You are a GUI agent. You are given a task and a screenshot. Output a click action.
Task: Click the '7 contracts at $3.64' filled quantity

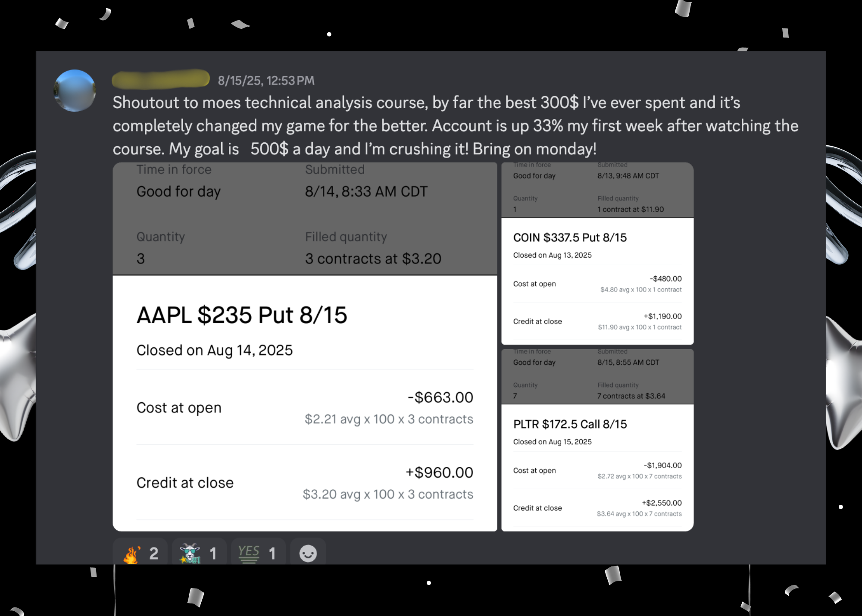631,396
